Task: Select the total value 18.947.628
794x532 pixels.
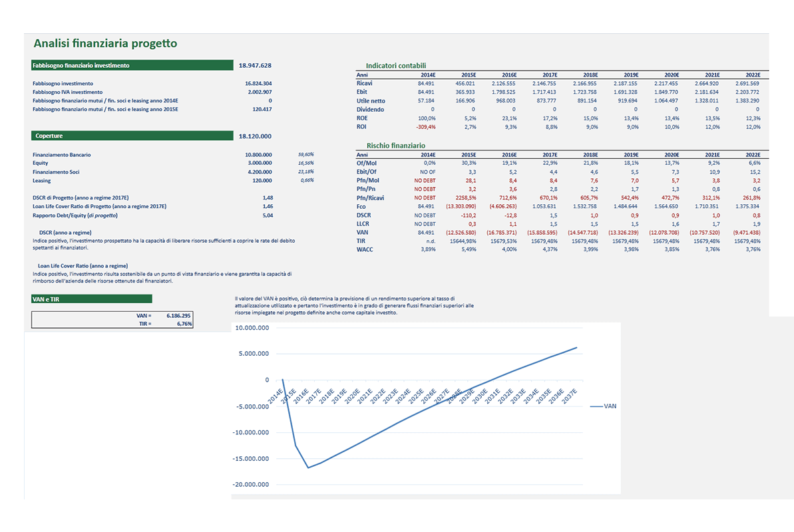Action: coord(255,65)
